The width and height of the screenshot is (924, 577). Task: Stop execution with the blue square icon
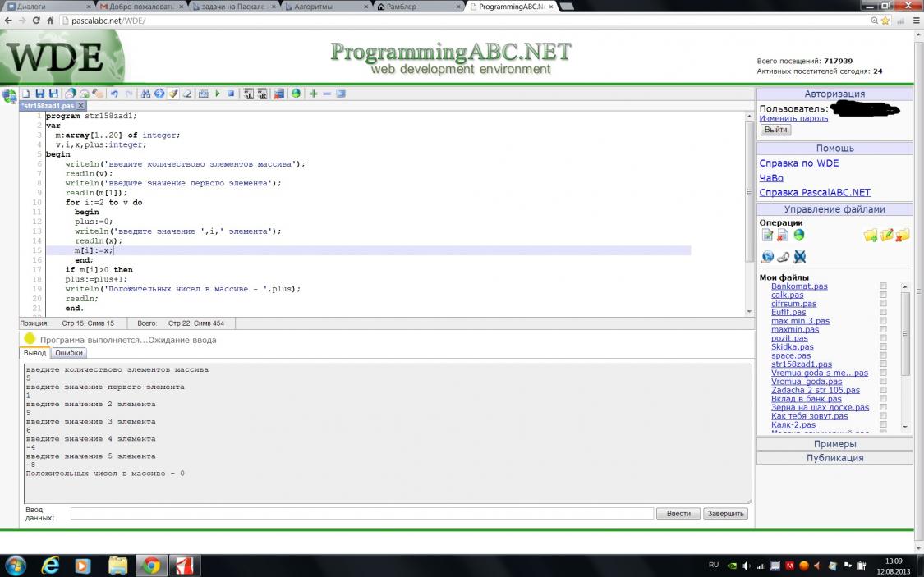[x=231, y=94]
